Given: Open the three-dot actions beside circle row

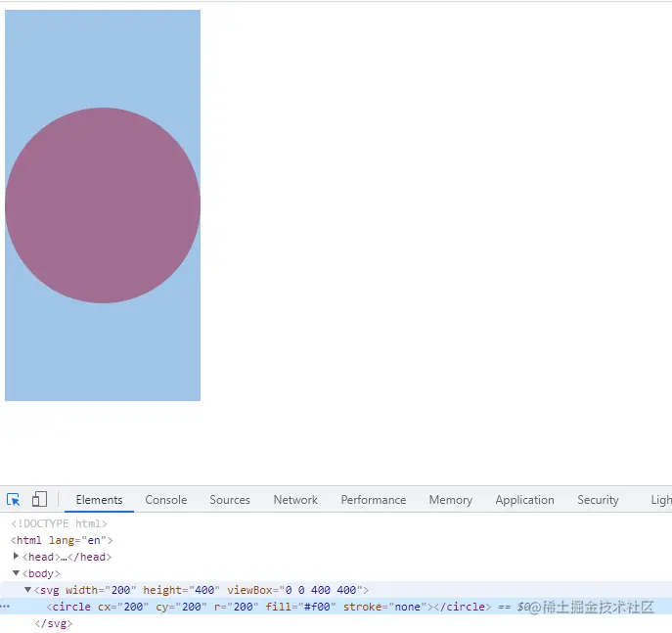Looking at the screenshot, I should [x=5, y=607].
